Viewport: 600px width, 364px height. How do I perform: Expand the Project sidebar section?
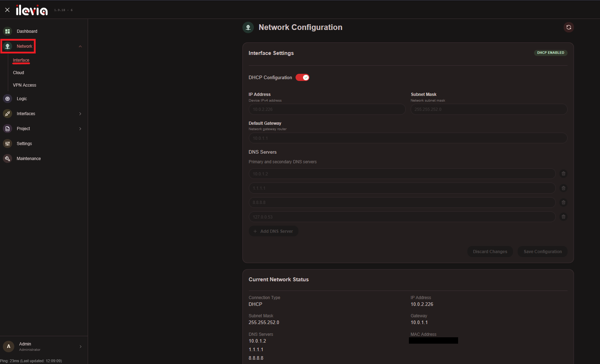pos(80,129)
